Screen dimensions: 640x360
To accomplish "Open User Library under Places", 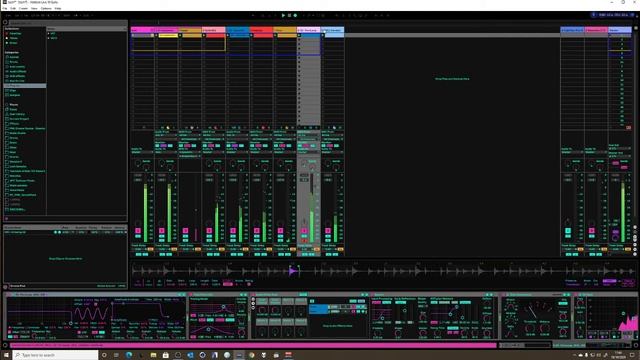I will pyautogui.click(x=17, y=114).
